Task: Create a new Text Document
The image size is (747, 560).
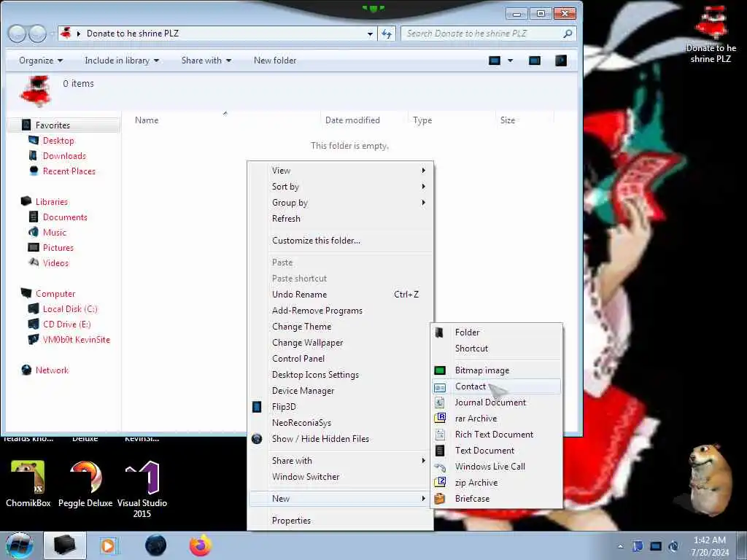Action: tap(496, 451)
